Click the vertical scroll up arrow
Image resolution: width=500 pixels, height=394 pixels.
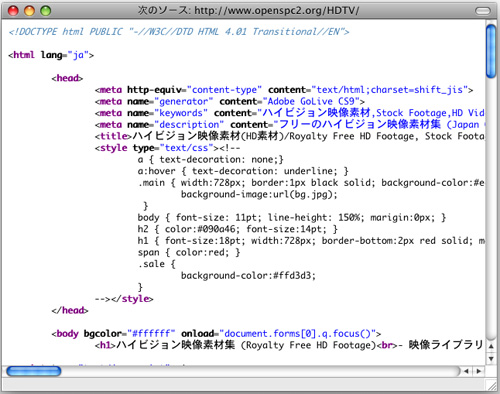(x=491, y=347)
